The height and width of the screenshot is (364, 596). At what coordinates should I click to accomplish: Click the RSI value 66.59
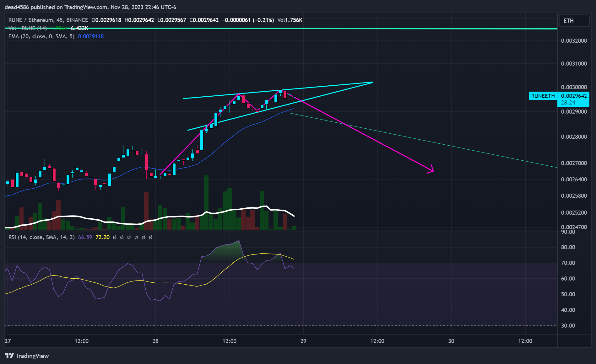[85, 237]
